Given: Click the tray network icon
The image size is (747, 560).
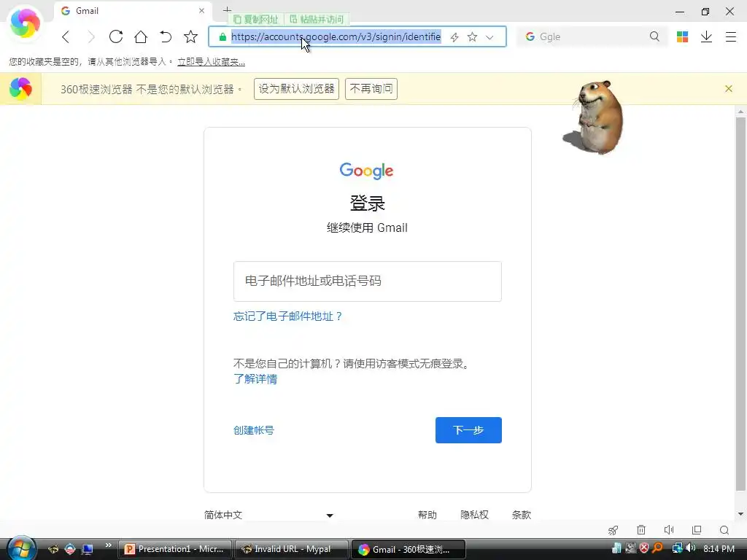Looking at the screenshot, I should 677,548.
